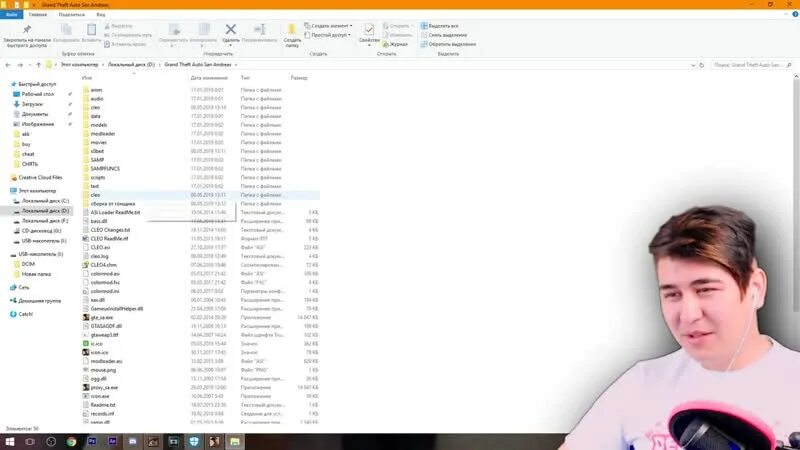
Task: Click the file list vertical scrollbar
Action: (x=796, y=194)
